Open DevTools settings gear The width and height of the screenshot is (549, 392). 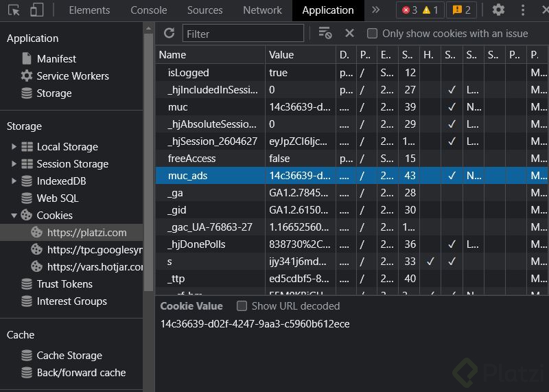click(x=498, y=10)
